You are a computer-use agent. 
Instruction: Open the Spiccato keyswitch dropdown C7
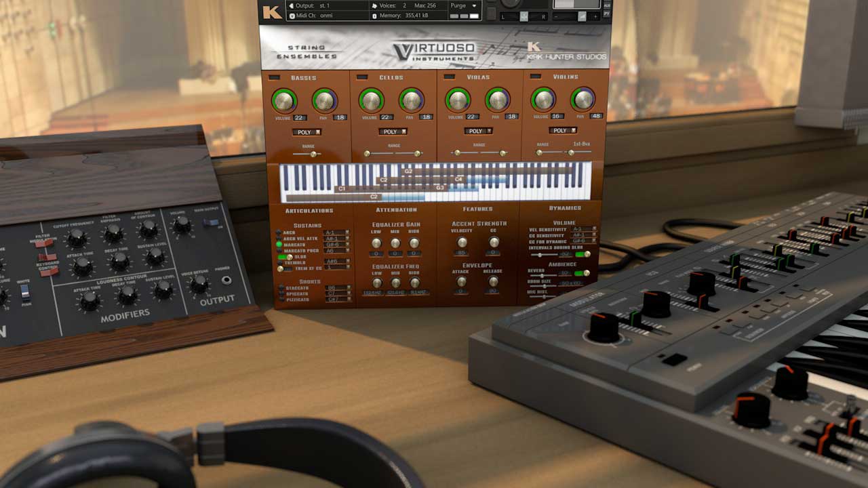[x=338, y=293]
